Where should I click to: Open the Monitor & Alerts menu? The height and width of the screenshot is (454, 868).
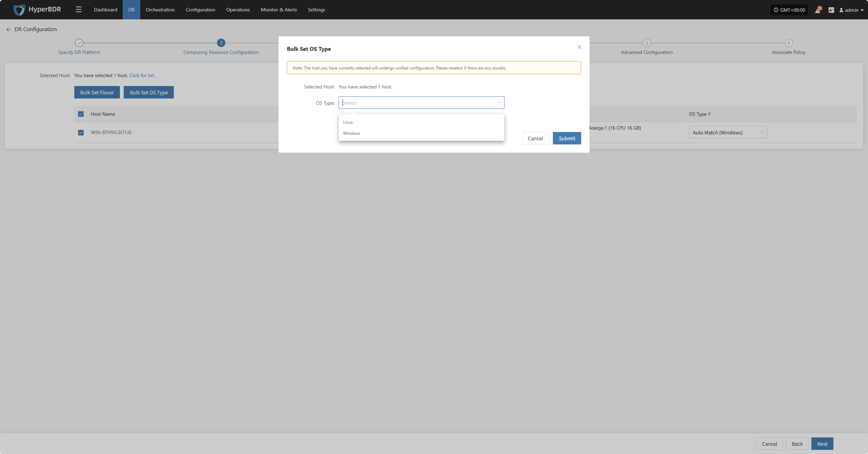[x=279, y=10]
